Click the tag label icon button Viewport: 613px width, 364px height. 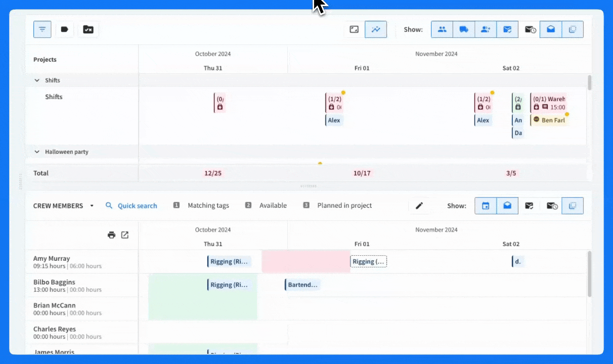(x=65, y=29)
